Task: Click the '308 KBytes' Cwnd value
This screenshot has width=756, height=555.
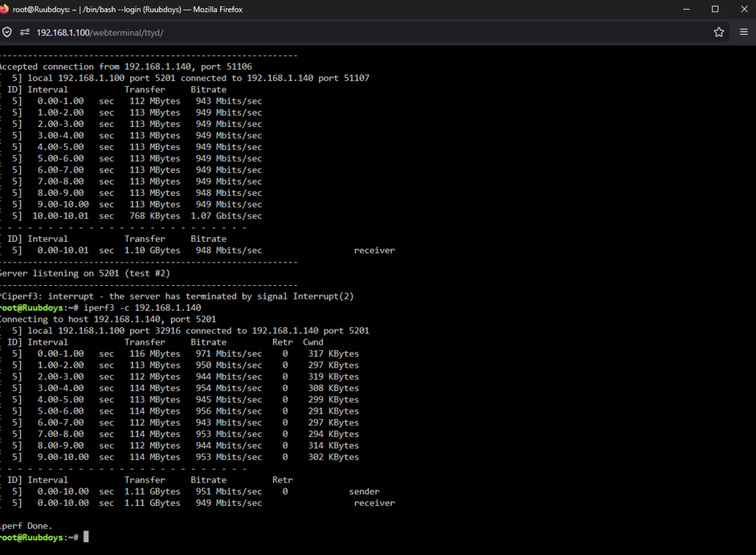Action: coord(333,388)
